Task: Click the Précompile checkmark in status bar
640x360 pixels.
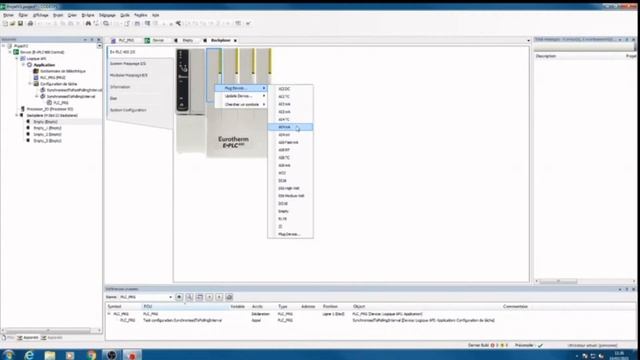Action: point(540,345)
